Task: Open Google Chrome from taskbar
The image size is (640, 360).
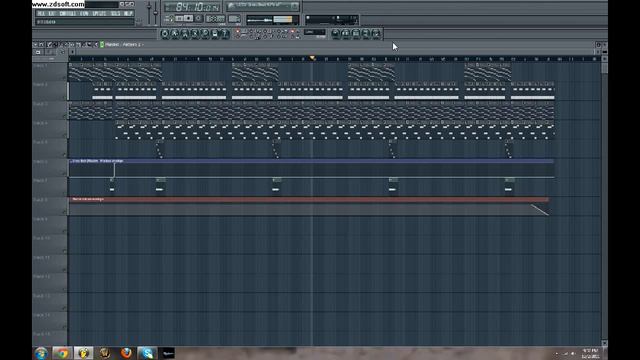Action: [62, 353]
